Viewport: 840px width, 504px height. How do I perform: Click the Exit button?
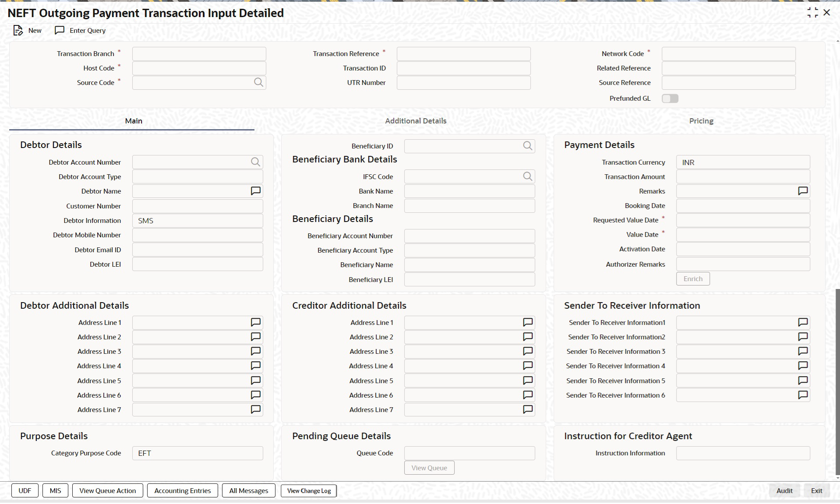[816, 490]
